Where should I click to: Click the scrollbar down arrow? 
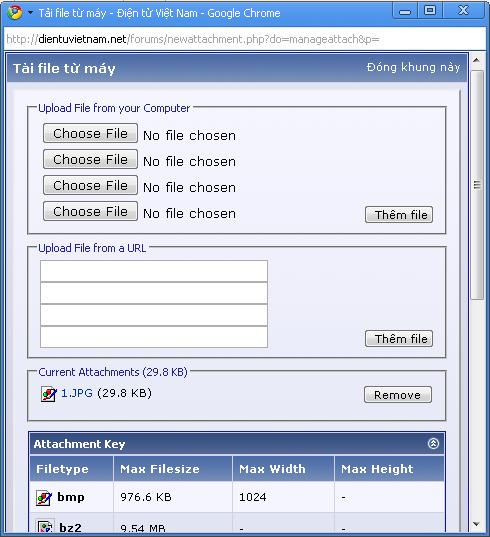point(476,524)
